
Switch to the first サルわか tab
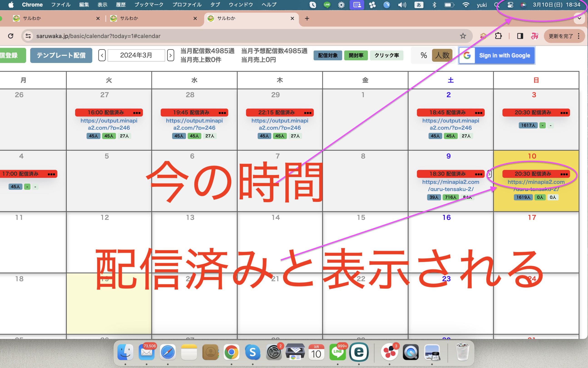tap(56, 18)
